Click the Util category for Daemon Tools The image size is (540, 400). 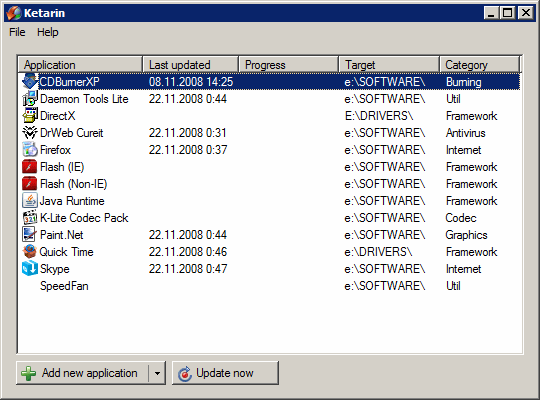453,99
